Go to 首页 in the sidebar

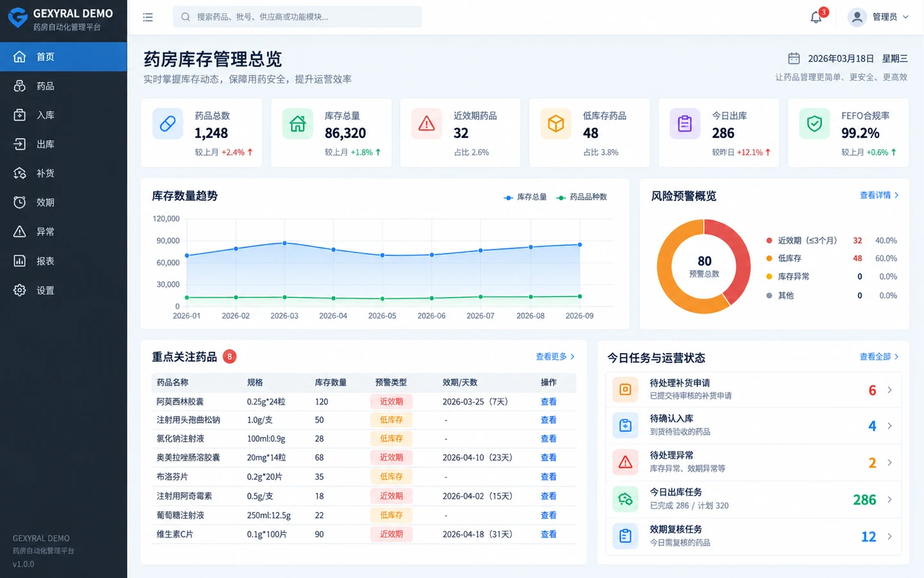(x=64, y=57)
